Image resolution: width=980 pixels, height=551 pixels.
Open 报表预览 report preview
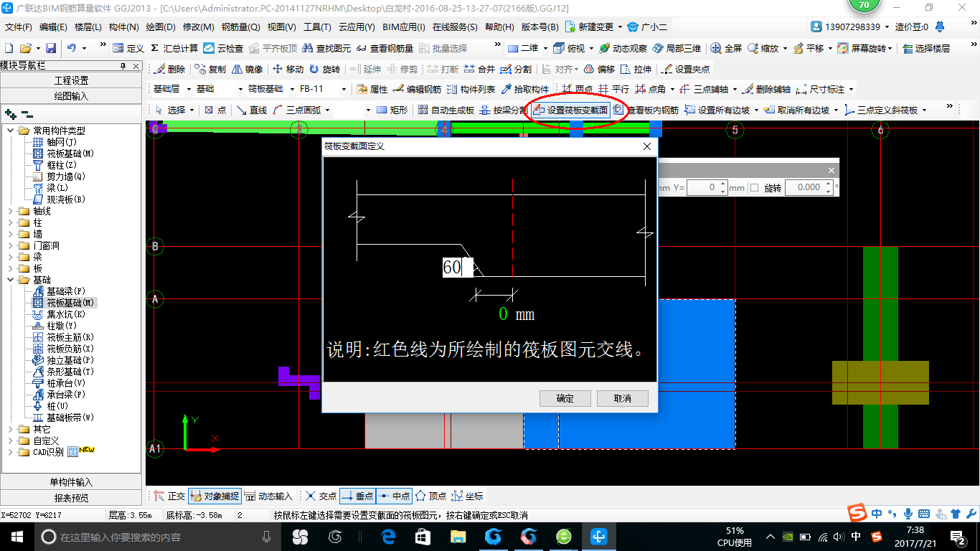click(71, 498)
